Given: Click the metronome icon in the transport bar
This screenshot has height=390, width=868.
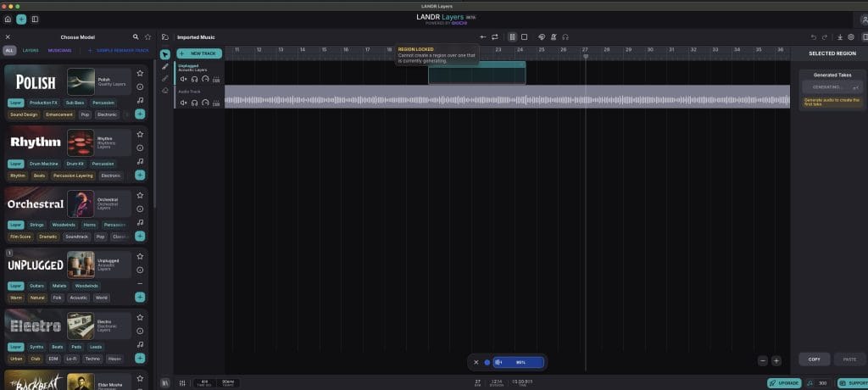Looking at the screenshot, I should pos(553,37).
